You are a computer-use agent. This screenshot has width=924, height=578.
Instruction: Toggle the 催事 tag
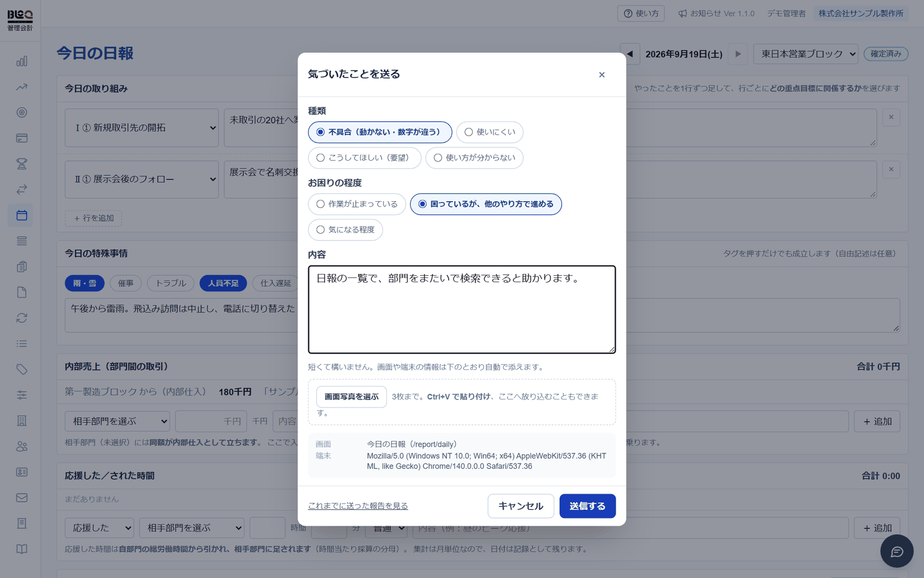tap(126, 283)
